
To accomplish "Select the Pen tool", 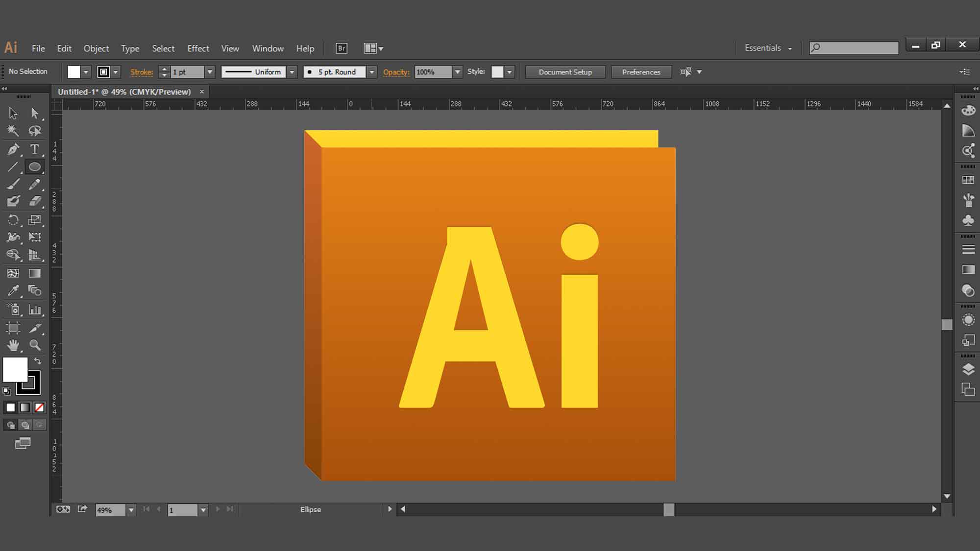I will coord(13,149).
